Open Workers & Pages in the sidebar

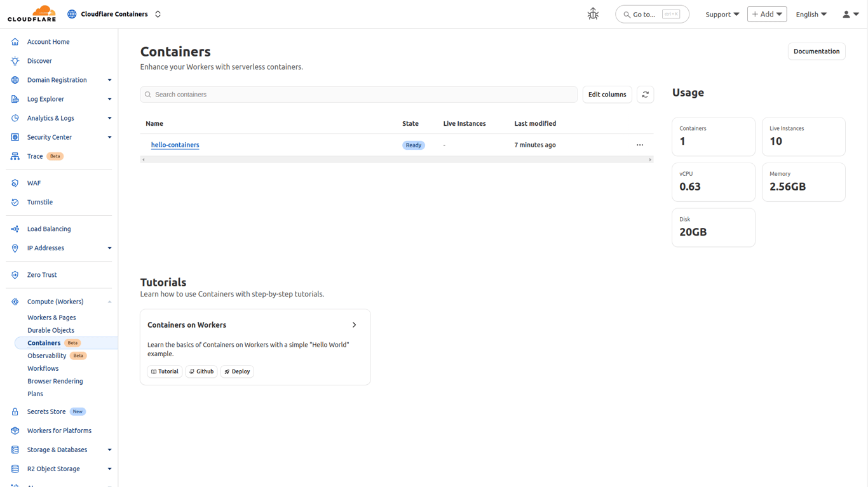(x=51, y=317)
